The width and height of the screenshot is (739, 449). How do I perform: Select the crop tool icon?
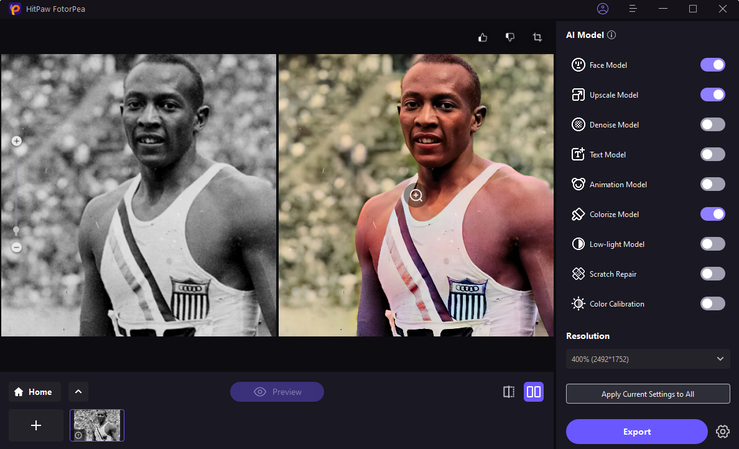click(537, 37)
